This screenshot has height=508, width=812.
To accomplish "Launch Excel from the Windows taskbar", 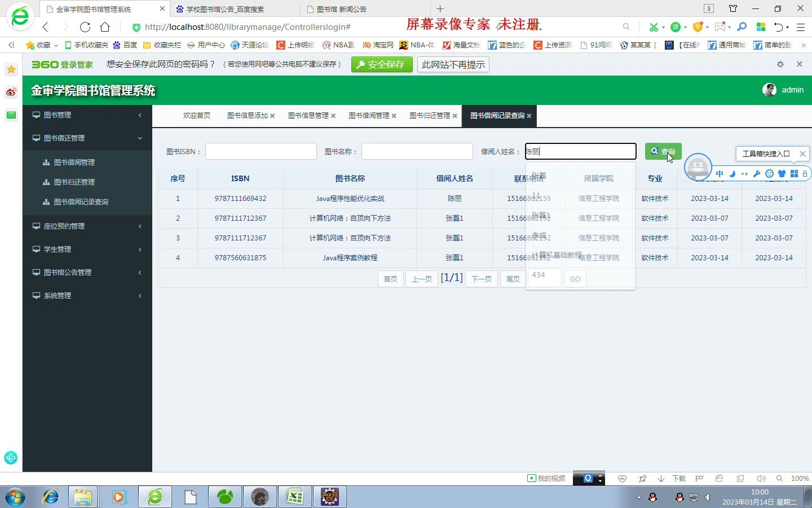I will click(x=294, y=497).
